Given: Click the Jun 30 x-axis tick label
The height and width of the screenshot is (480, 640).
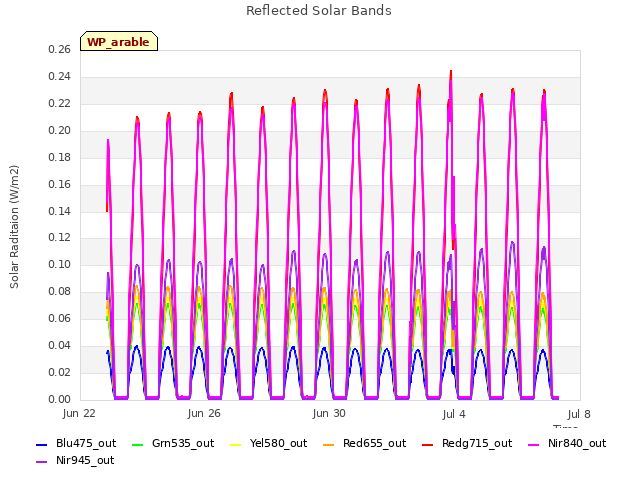Looking at the screenshot, I should pos(329,414).
